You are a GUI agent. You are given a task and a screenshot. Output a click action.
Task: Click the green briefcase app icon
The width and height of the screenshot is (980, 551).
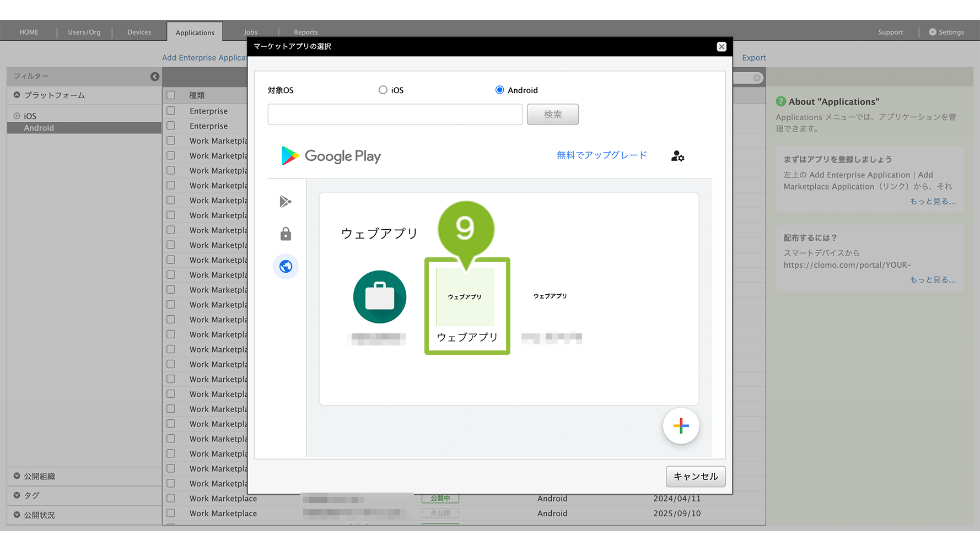[x=380, y=297]
